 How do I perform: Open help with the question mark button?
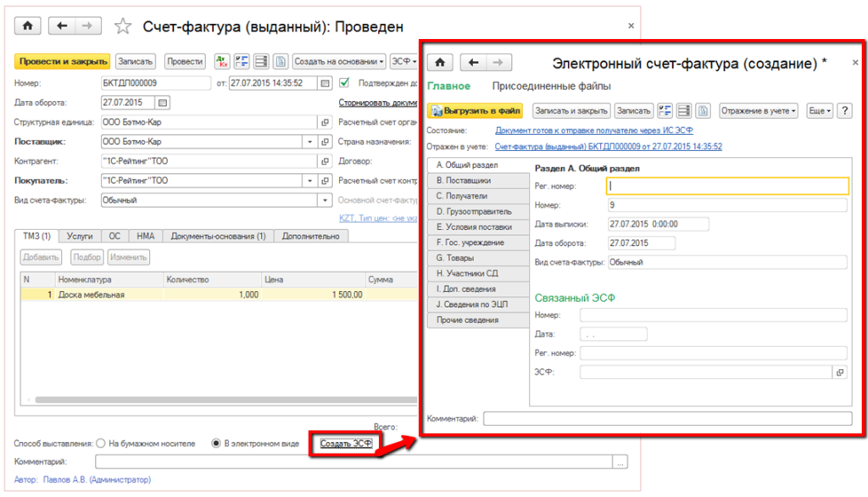coord(845,111)
